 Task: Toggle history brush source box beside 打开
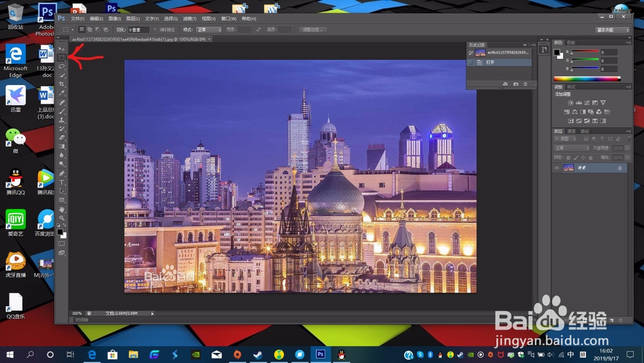coord(471,63)
